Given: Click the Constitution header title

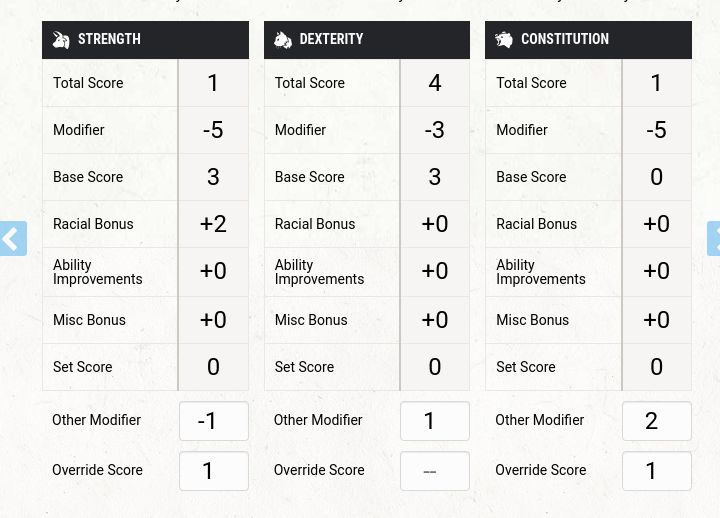Looking at the screenshot, I should [x=564, y=40].
